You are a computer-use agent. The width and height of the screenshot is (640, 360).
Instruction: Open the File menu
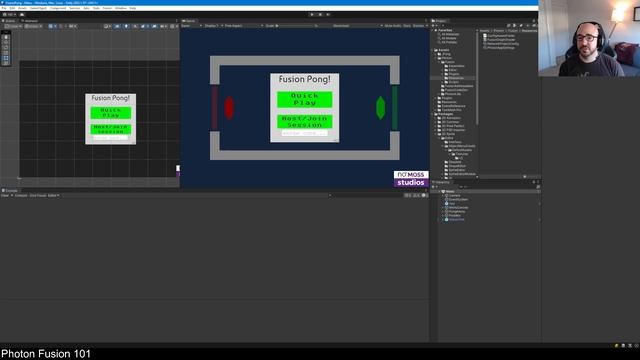(4, 8)
